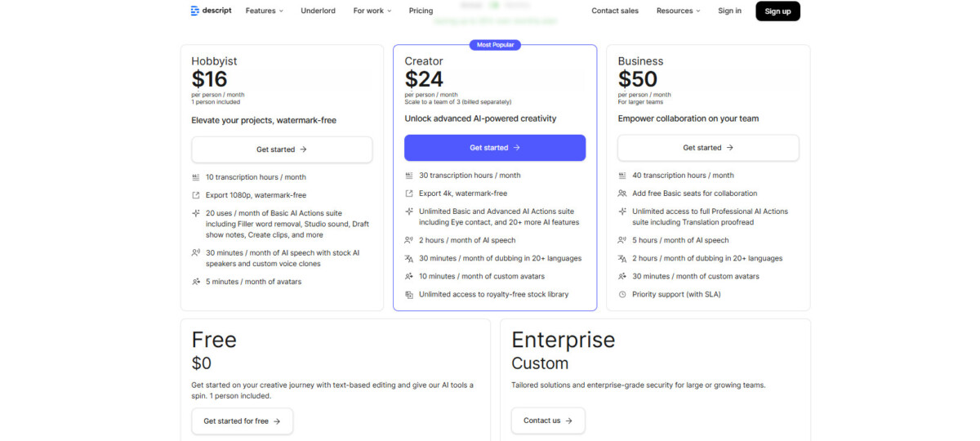Click the stock library icon in Creator plan
980x441 pixels.
409,294
